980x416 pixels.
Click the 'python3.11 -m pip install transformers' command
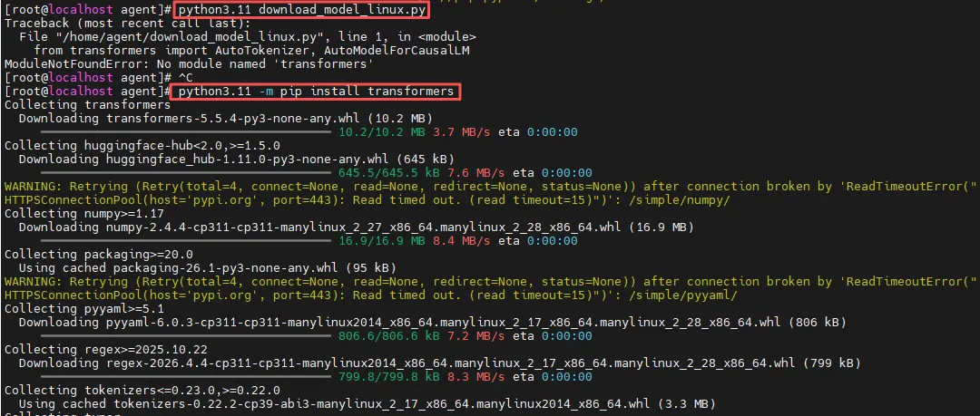(x=317, y=92)
